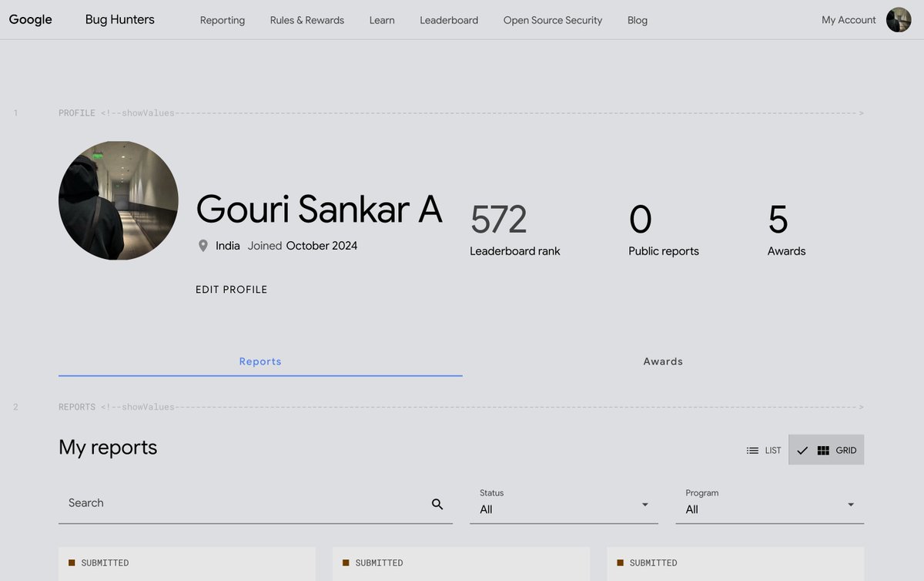Switch reports to LIST view
The height and width of the screenshot is (581, 924).
[764, 450]
